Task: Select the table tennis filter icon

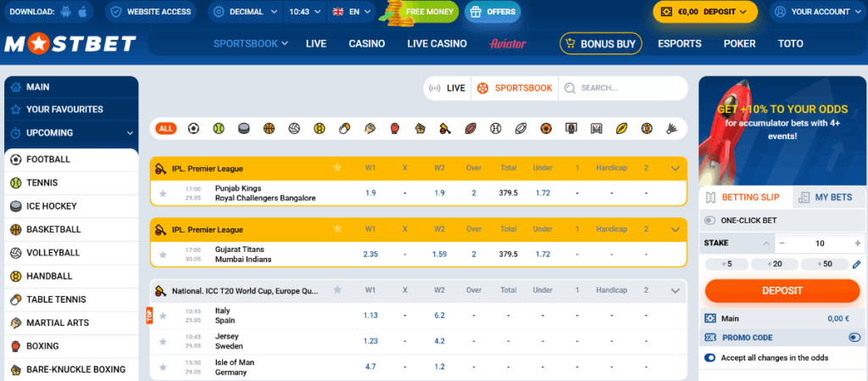Action: tap(344, 128)
